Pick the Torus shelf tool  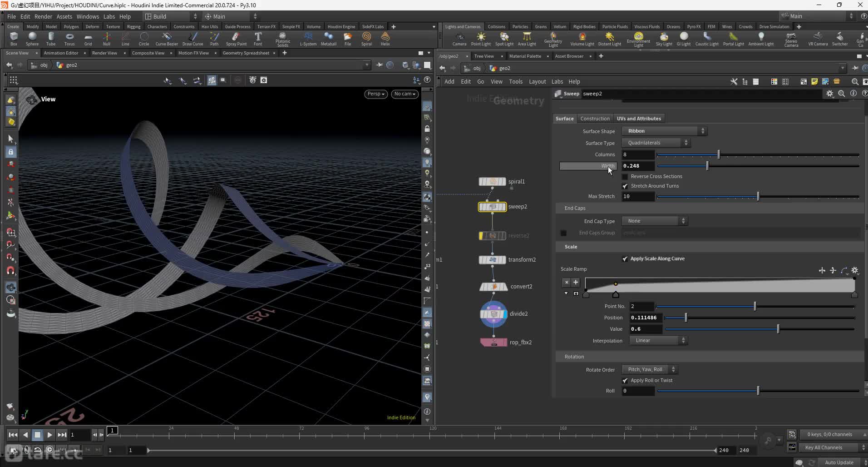click(x=69, y=39)
